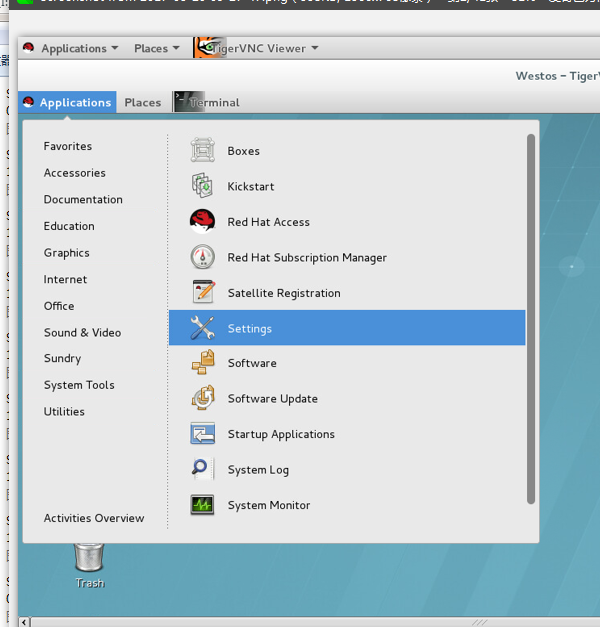This screenshot has width=600, height=627.
Task: Select Accessories category
Action: coord(74,173)
